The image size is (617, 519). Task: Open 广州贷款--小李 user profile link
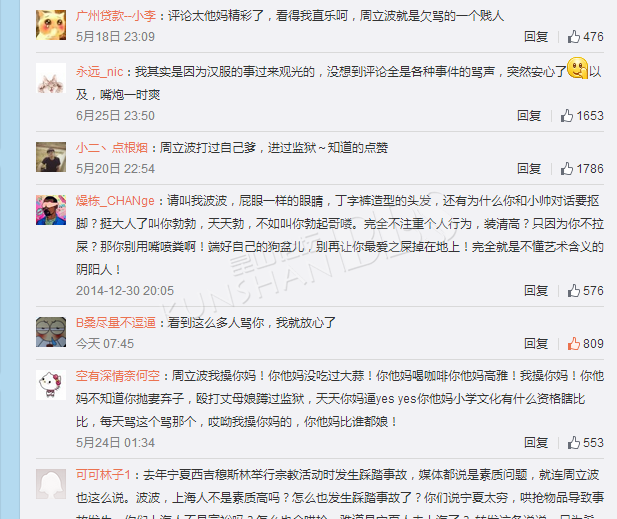tap(116, 16)
